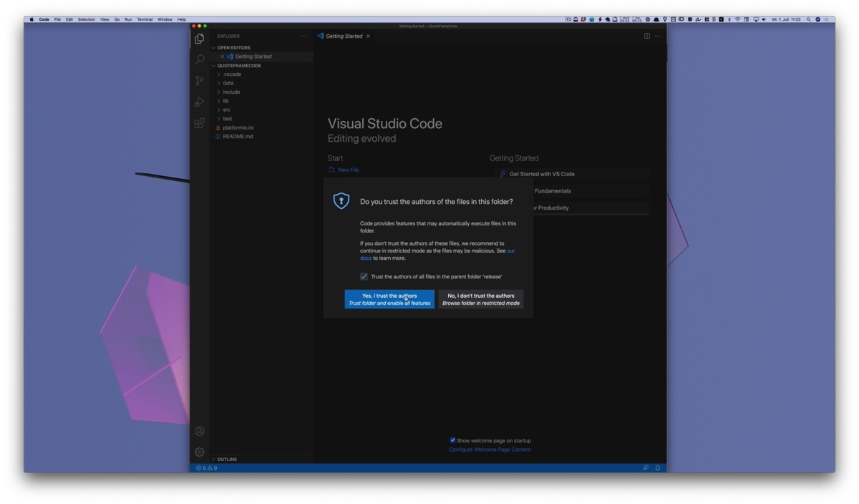
Task: Close the Getting Started tab
Action: tap(369, 36)
